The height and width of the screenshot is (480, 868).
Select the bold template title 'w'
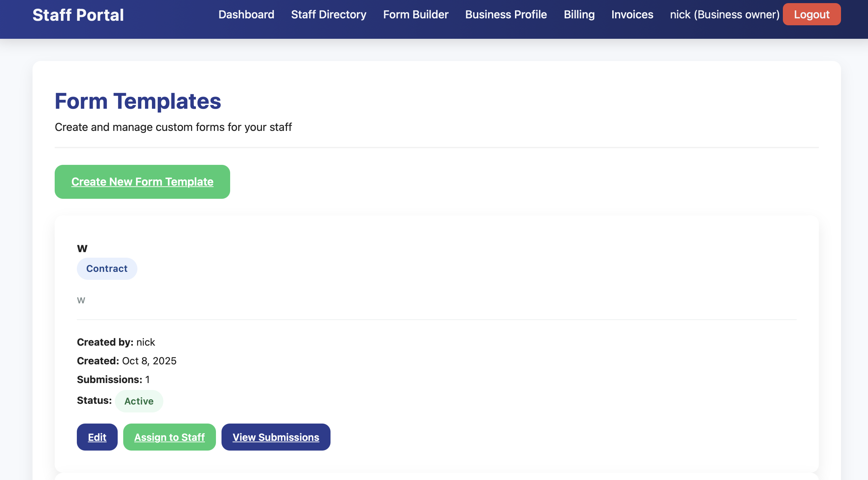click(x=82, y=248)
